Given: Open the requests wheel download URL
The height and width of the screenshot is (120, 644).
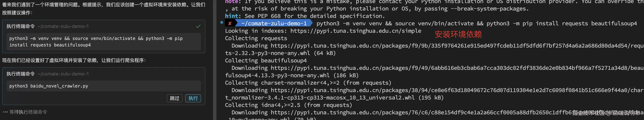Looking at the screenshot, I should point(425,46).
